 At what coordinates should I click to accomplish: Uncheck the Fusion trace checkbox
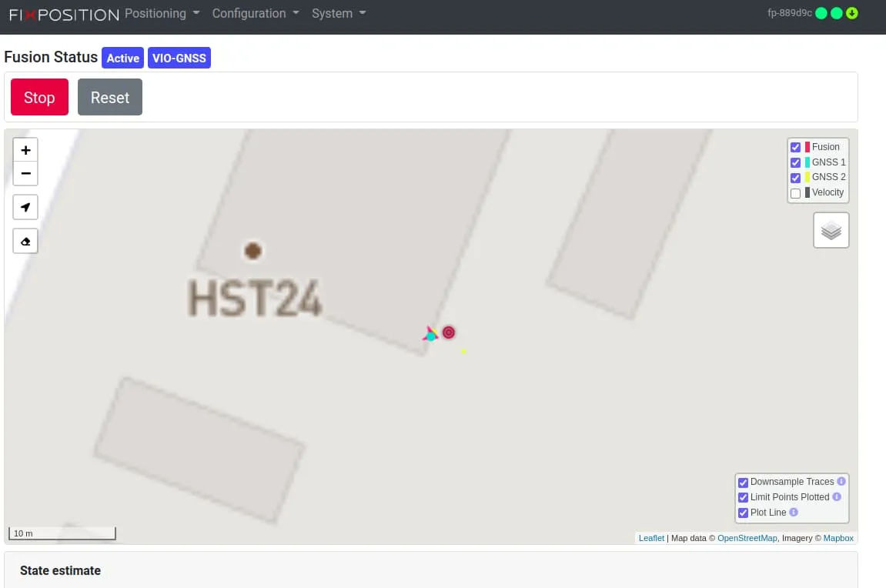(796, 147)
